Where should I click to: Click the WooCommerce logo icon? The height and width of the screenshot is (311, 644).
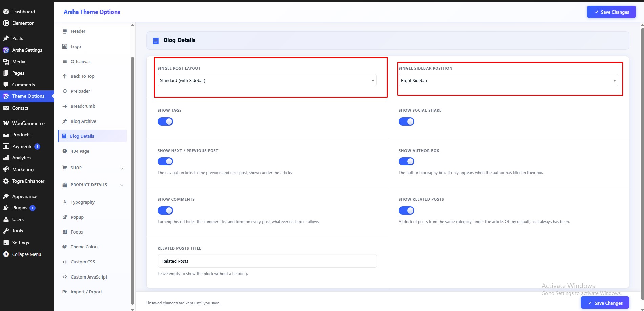coord(6,123)
